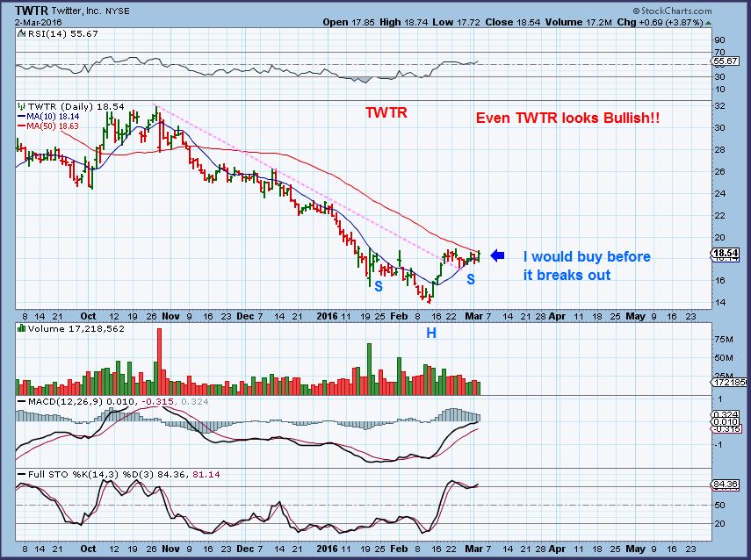Click the NYSE exchange label
The height and width of the screenshot is (560, 751).
[117, 11]
